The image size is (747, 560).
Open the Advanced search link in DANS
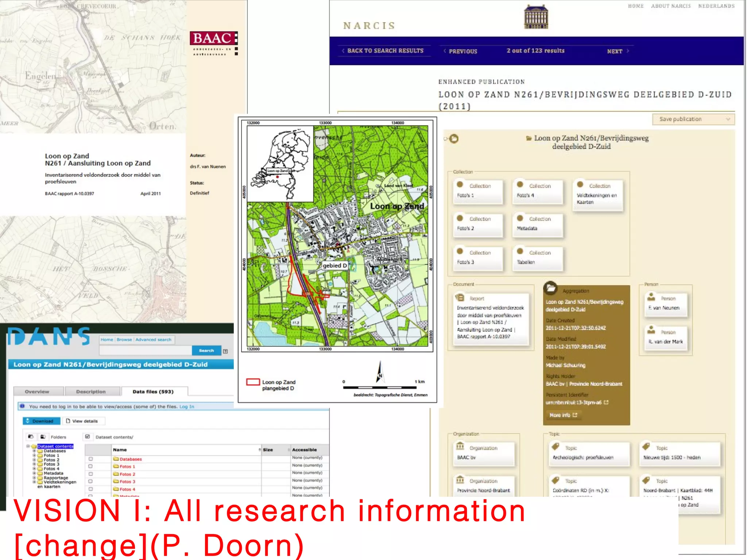[153, 339]
